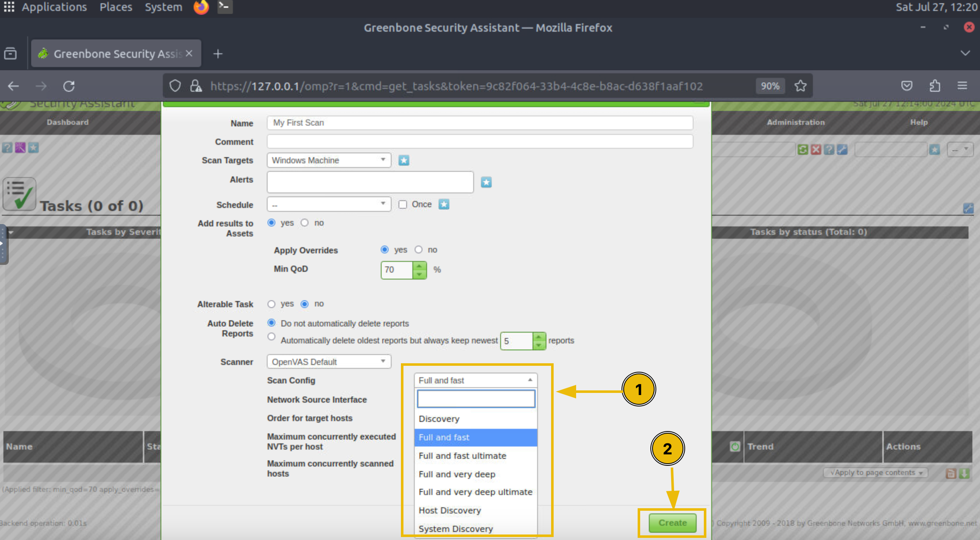Click the blue help question mark icon above Tasks
This screenshot has height=540, width=980.
pos(8,148)
